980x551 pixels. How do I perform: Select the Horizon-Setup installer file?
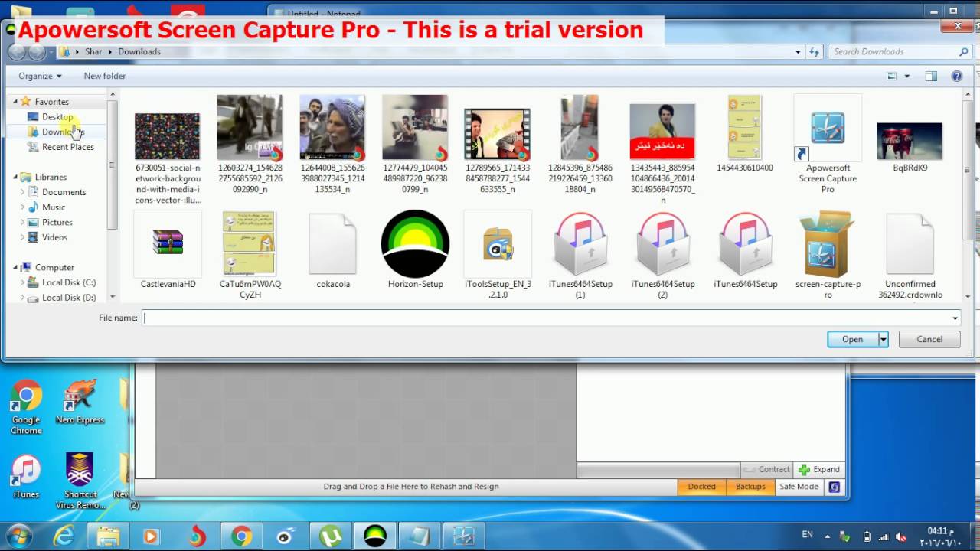[415, 250]
